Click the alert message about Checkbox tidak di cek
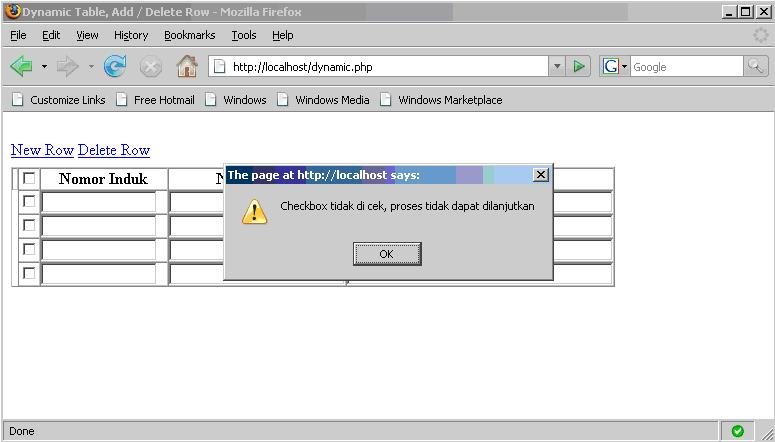This screenshot has height=442, width=775. (407, 206)
